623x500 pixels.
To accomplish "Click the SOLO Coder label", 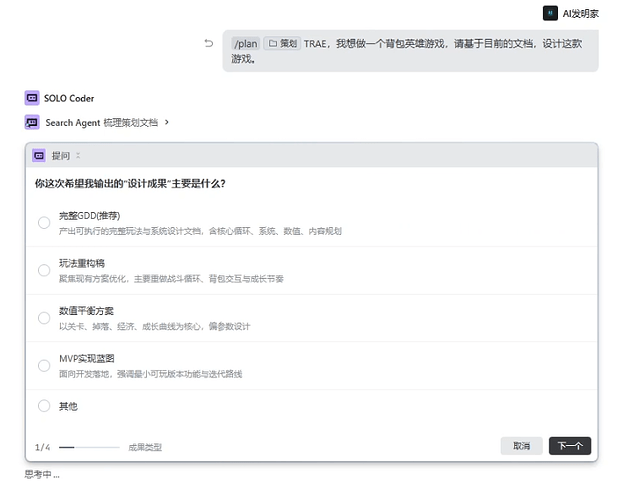I will click(69, 98).
